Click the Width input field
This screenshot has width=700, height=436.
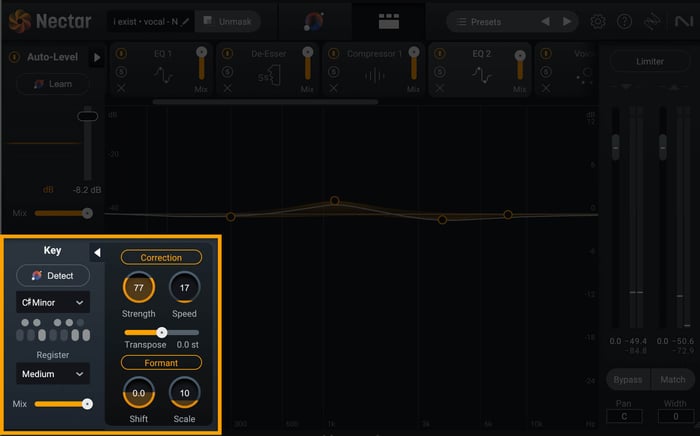pos(675,416)
